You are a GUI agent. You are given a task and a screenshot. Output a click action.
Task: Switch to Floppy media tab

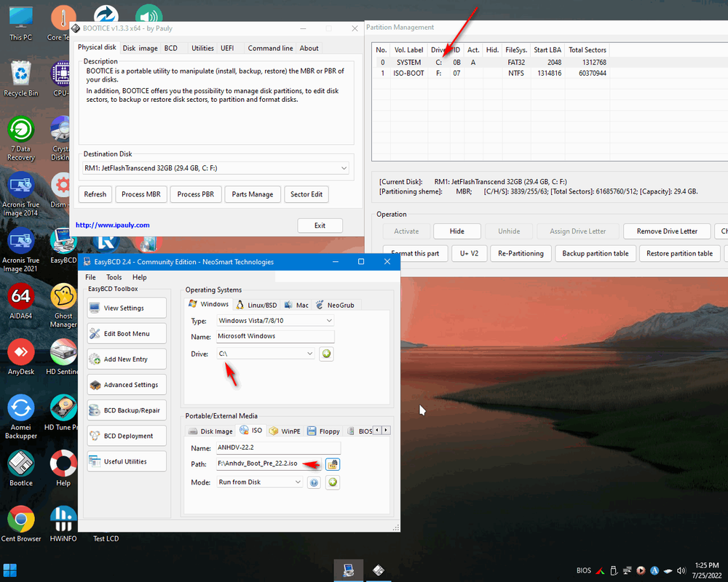pos(324,431)
